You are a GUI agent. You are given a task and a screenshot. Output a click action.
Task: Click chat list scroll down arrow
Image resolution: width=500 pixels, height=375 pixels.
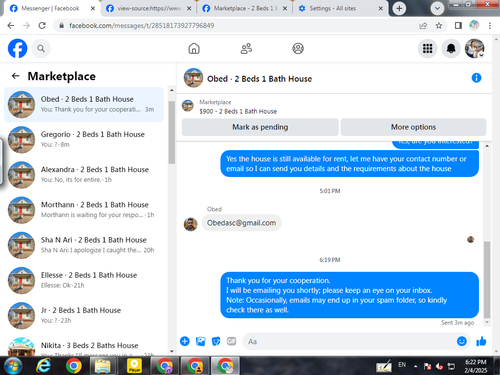pyautogui.click(x=172, y=351)
